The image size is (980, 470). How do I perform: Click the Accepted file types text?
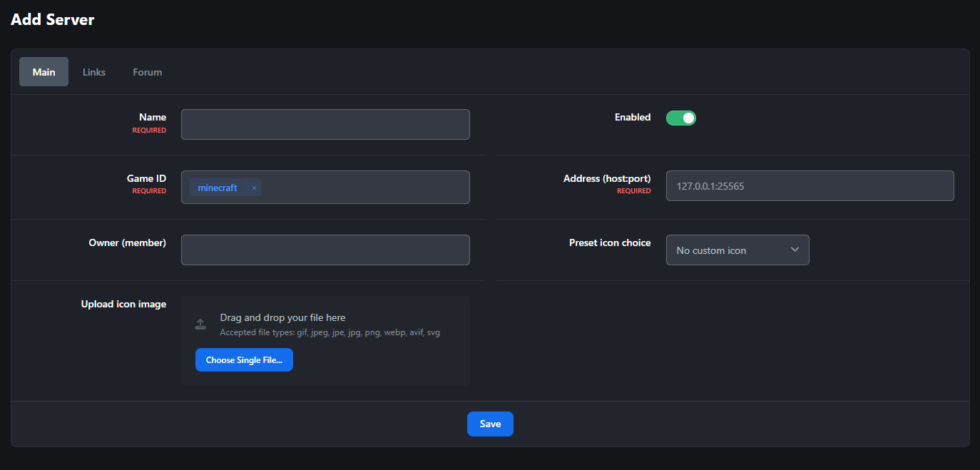tap(330, 332)
